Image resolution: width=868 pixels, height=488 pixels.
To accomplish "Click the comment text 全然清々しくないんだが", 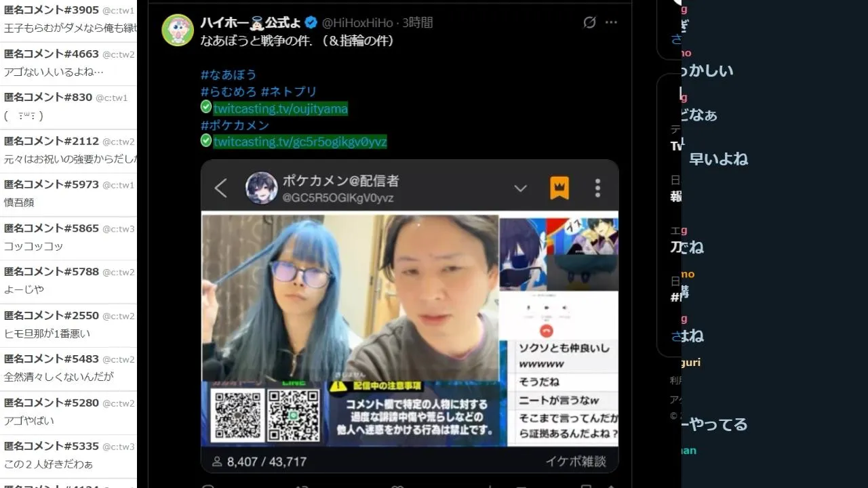I will [x=59, y=377].
